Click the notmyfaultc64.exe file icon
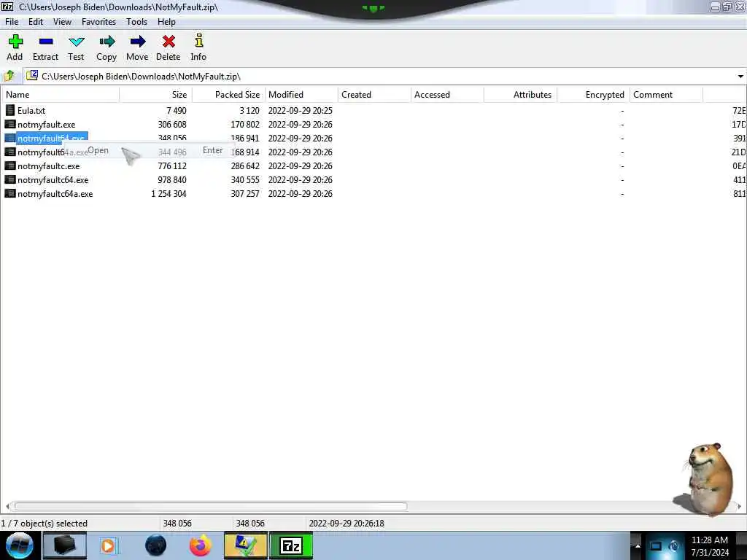This screenshot has width=747, height=560. 10,179
